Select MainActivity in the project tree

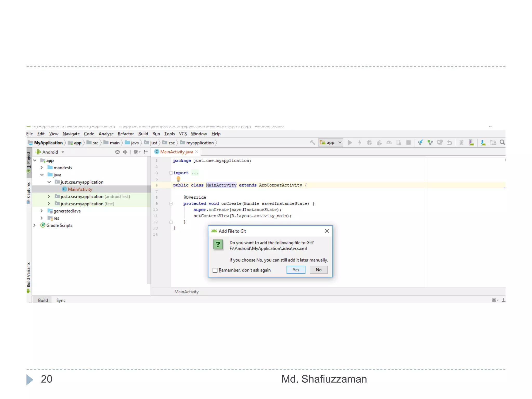80,189
